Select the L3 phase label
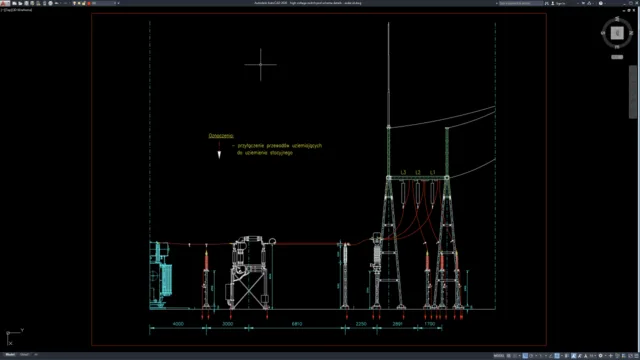This screenshot has width=640, height=360. click(403, 172)
